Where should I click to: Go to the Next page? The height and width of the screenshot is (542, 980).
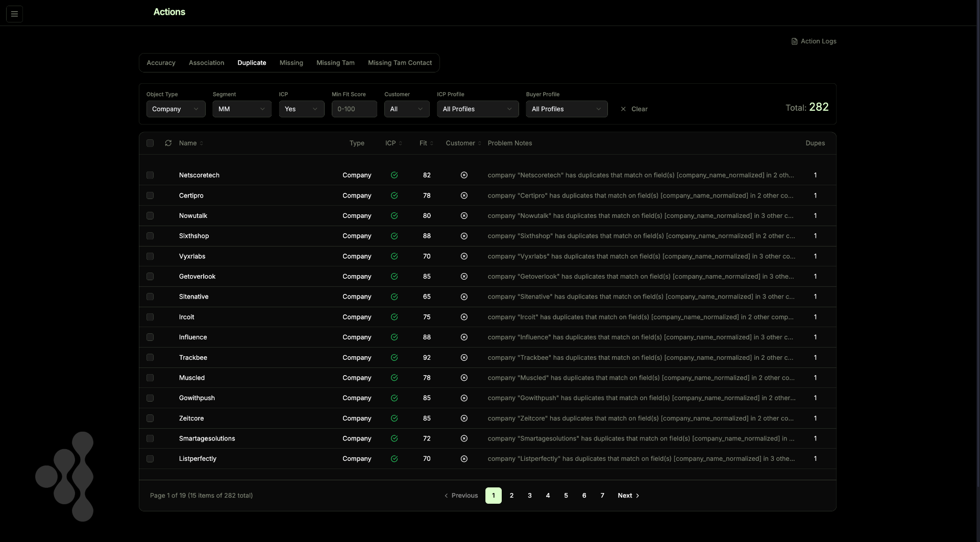(x=628, y=496)
